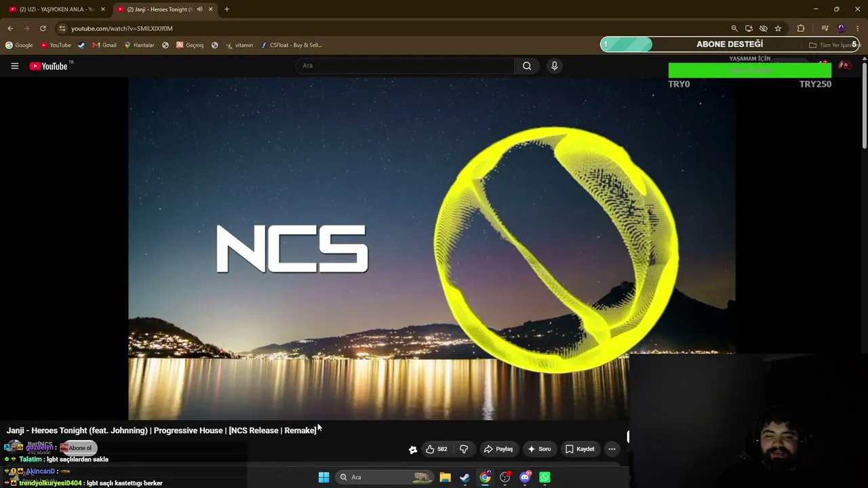The image size is (868, 488).
Task: Open the media controls toolbar button
Action: pyautogui.click(x=825, y=28)
